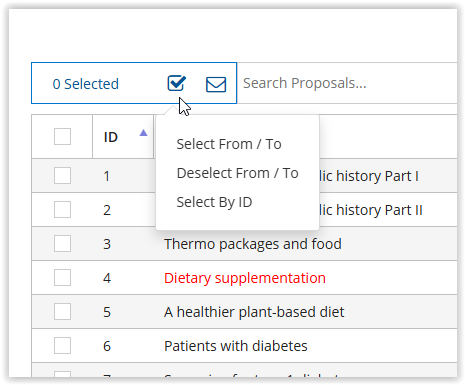Toggle the header select-all checkbox
Image resolution: width=465 pixels, height=385 pixels.
click(x=62, y=137)
